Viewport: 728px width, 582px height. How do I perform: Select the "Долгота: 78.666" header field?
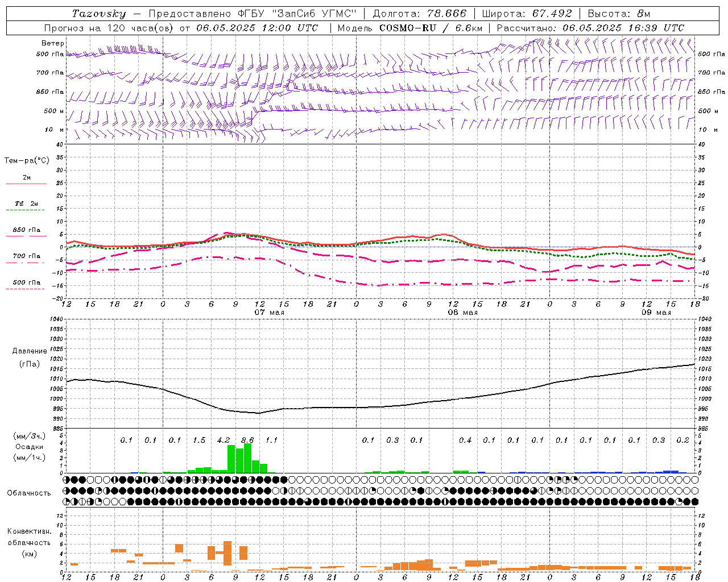[420, 14]
